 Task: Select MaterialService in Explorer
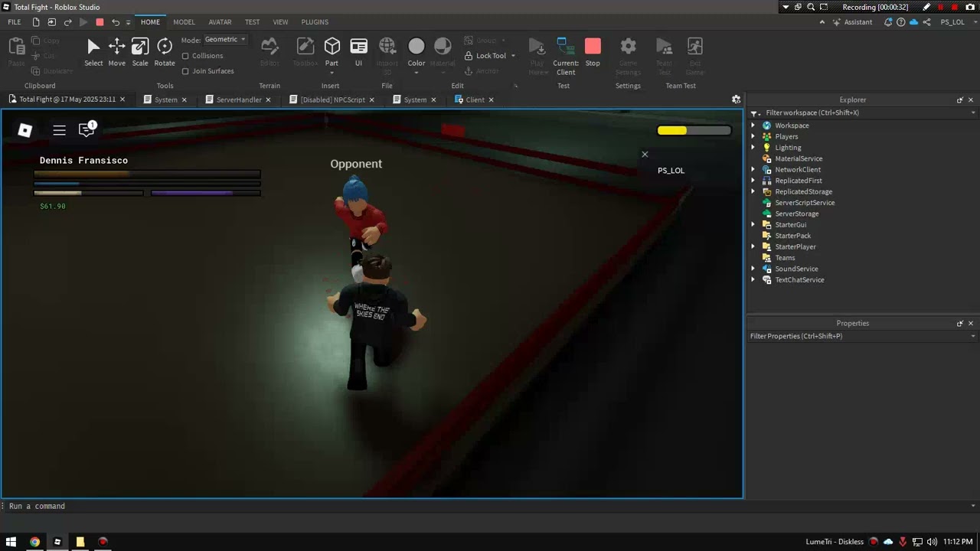(799, 158)
